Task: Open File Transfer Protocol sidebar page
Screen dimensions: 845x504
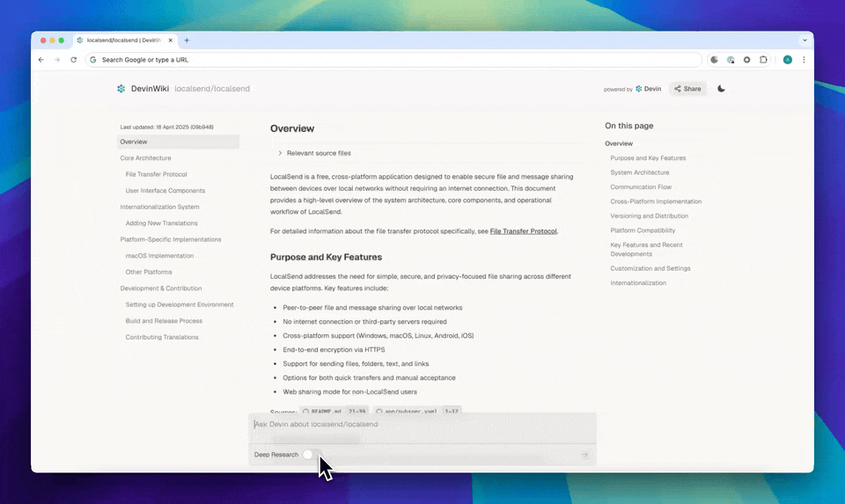Action: pos(157,174)
